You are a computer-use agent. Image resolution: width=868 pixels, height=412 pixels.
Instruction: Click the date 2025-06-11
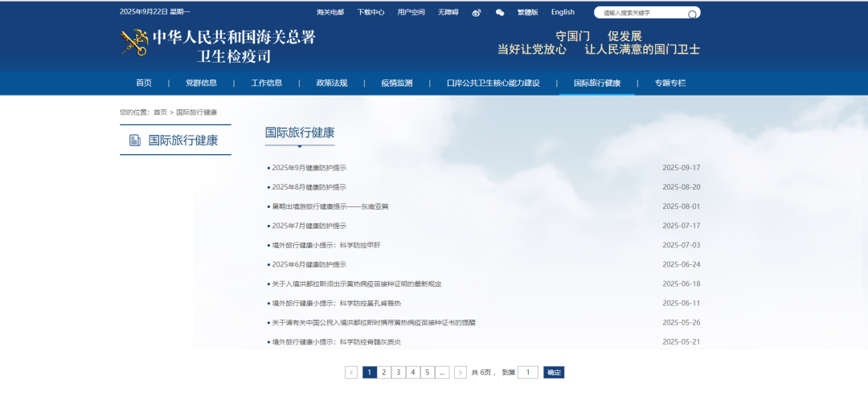682,304
